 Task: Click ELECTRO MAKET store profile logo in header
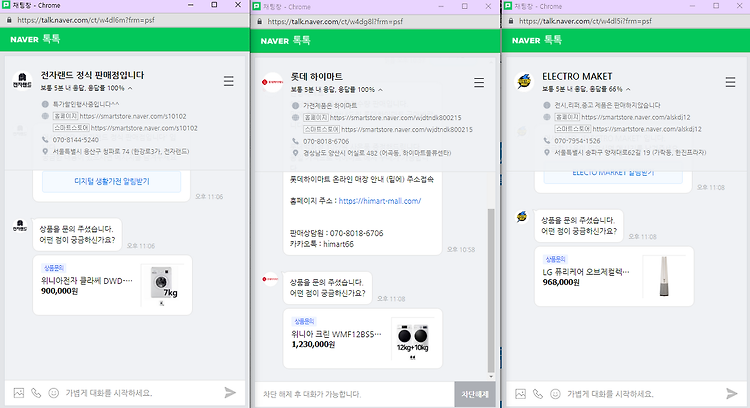click(524, 81)
